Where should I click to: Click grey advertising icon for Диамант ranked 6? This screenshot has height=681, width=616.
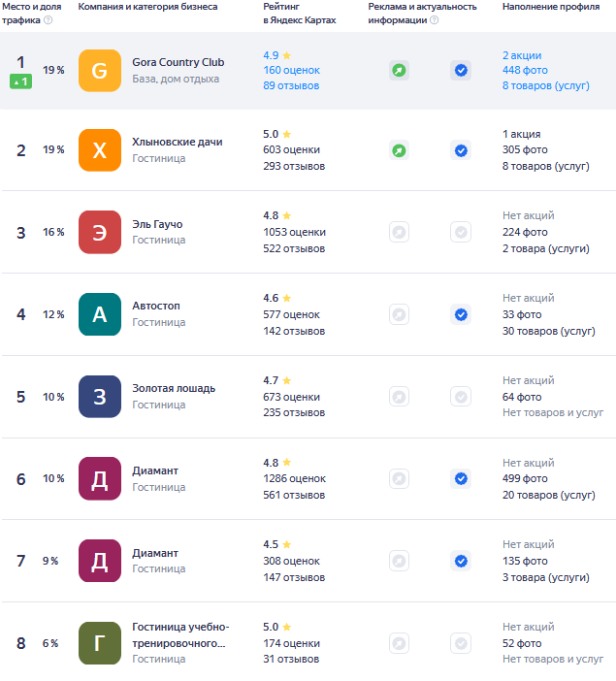click(399, 478)
